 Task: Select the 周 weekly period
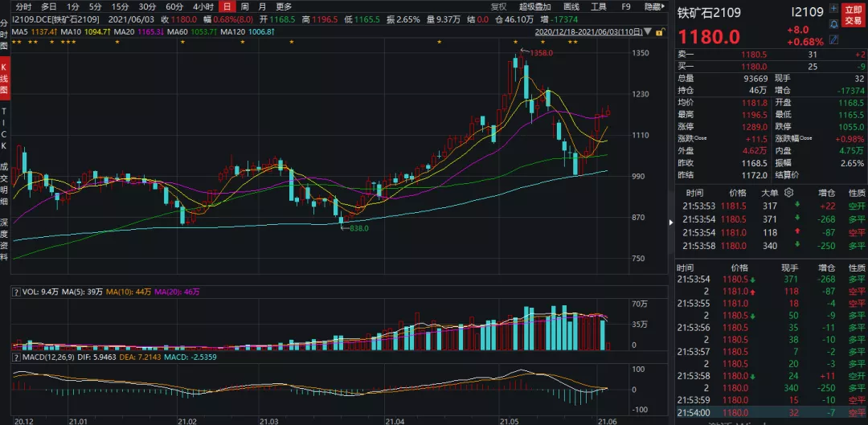pos(244,6)
